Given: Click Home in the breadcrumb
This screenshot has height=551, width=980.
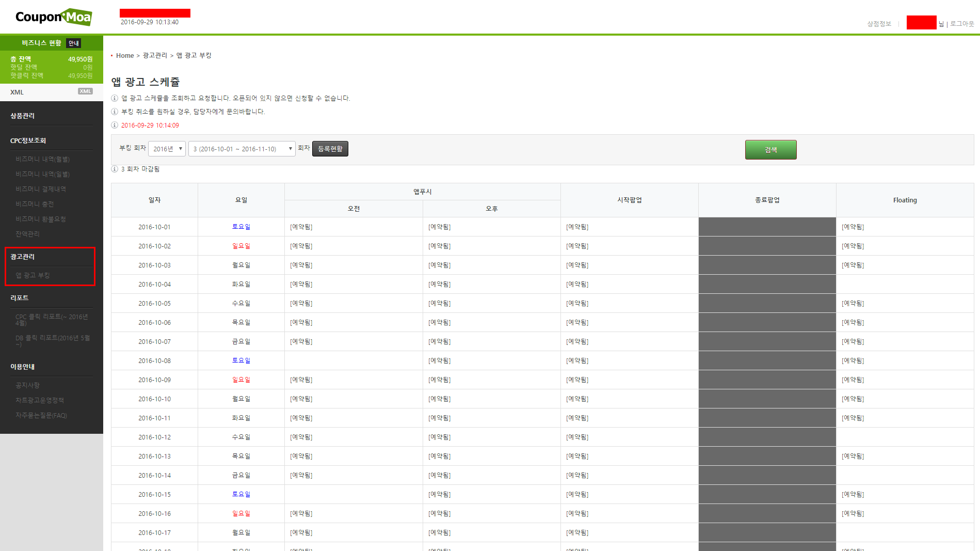Looking at the screenshot, I should click(125, 56).
